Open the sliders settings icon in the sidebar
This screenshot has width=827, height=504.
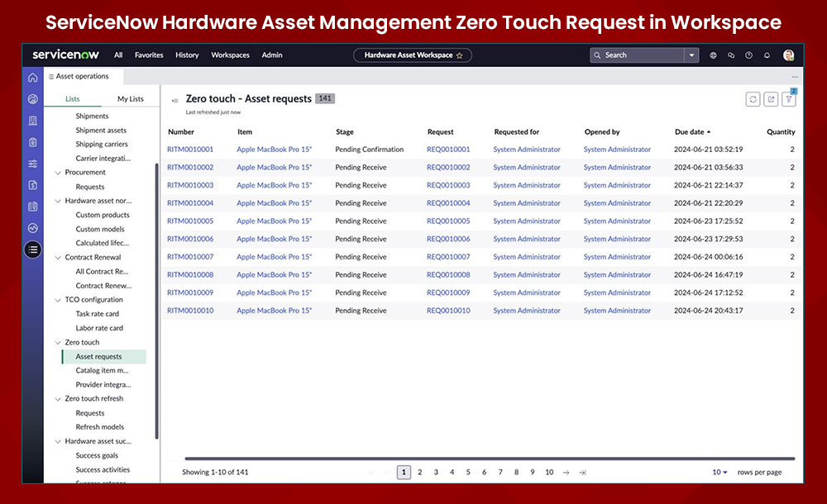[x=32, y=163]
